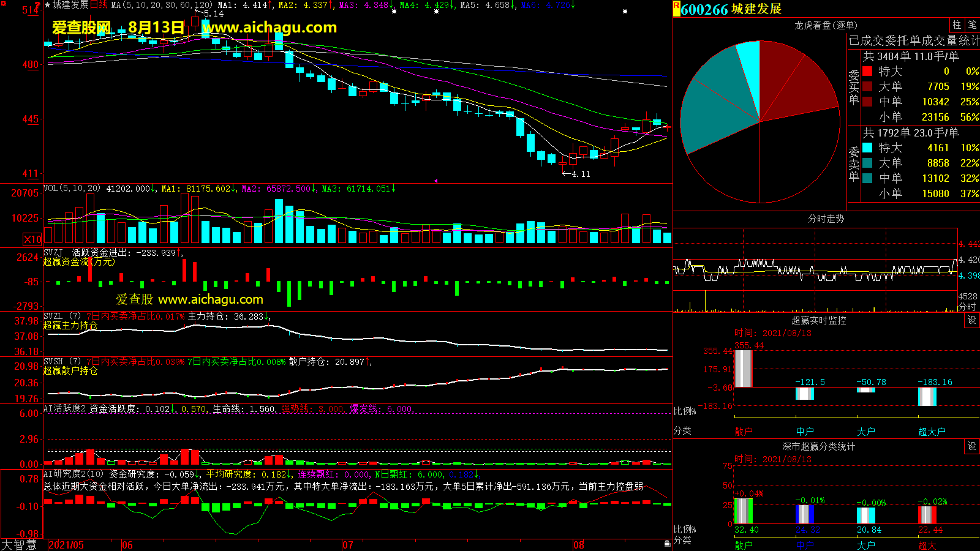Click the X10 volume scale indicator
The height and width of the screenshot is (551, 980).
[x=32, y=239]
